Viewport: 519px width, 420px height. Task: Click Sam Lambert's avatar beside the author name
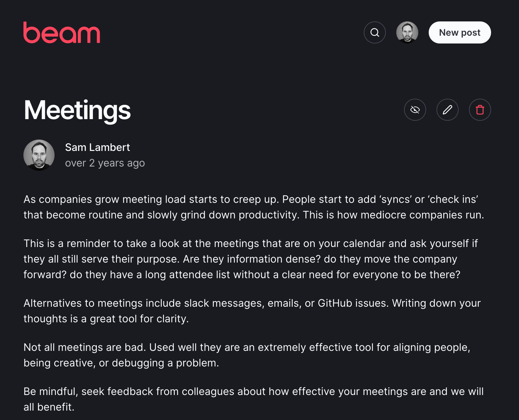click(39, 155)
